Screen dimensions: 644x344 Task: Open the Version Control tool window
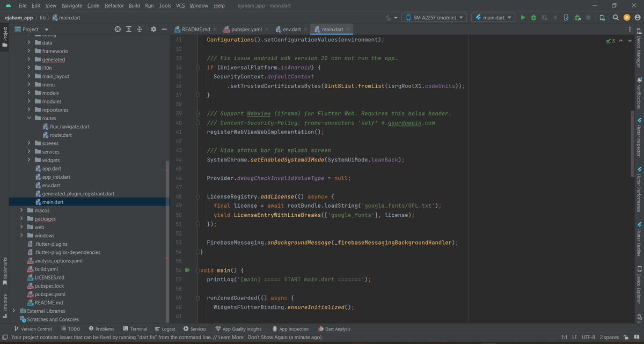click(33, 329)
